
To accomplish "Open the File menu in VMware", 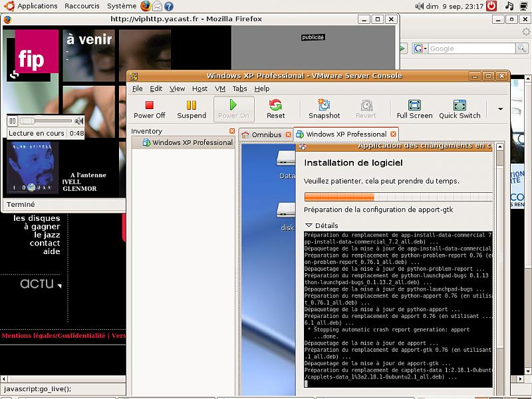I will pos(137,88).
